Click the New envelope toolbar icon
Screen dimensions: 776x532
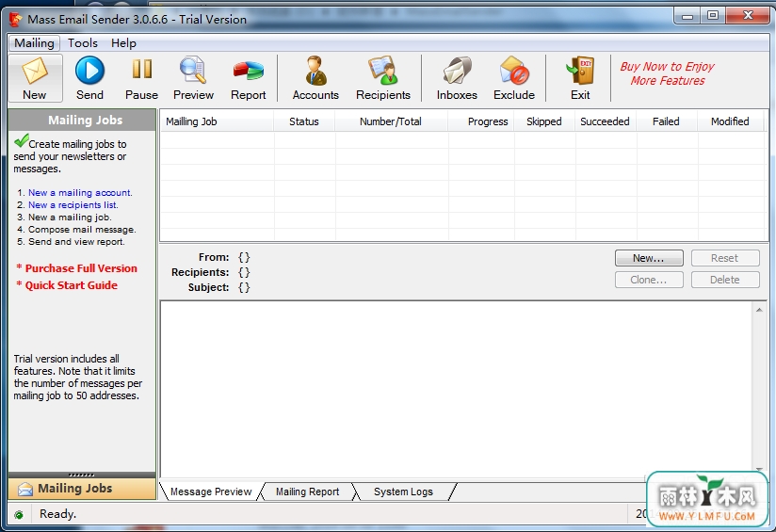click(x=35, y=71)
